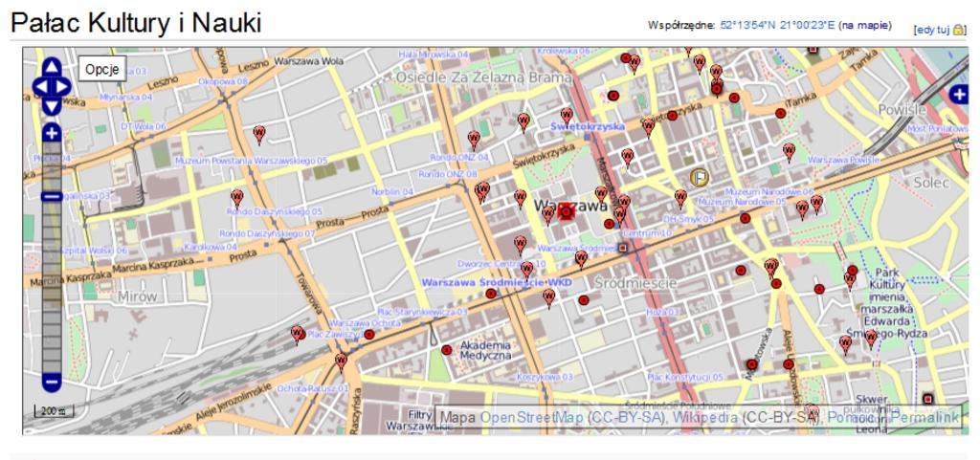Image resolution: width=980 pixels, height=460 pixels.
Task: Click red dot marker next to iTamka
Action: (x=780, y=113)
